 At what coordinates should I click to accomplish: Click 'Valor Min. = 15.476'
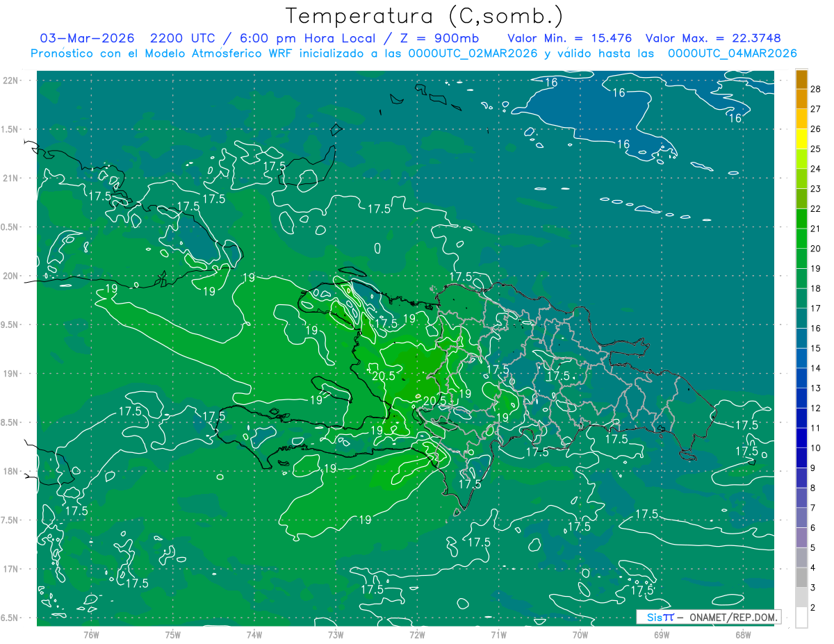(x=571, y=38)
